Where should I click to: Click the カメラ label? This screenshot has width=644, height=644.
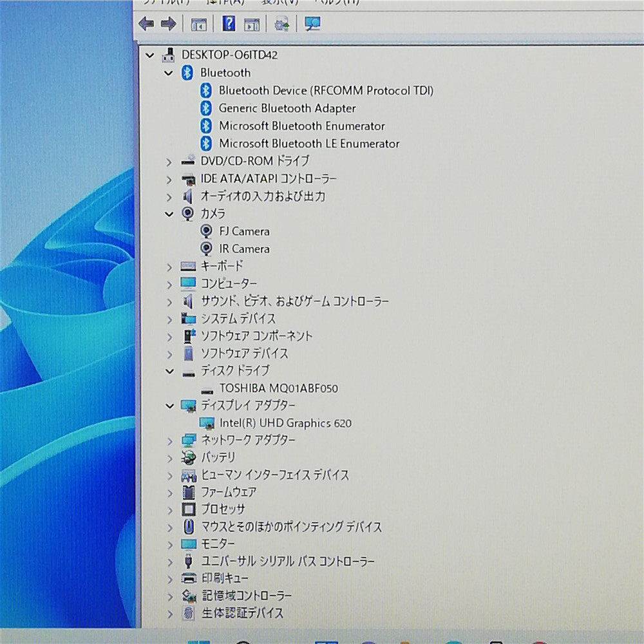[x=213, y=214]
